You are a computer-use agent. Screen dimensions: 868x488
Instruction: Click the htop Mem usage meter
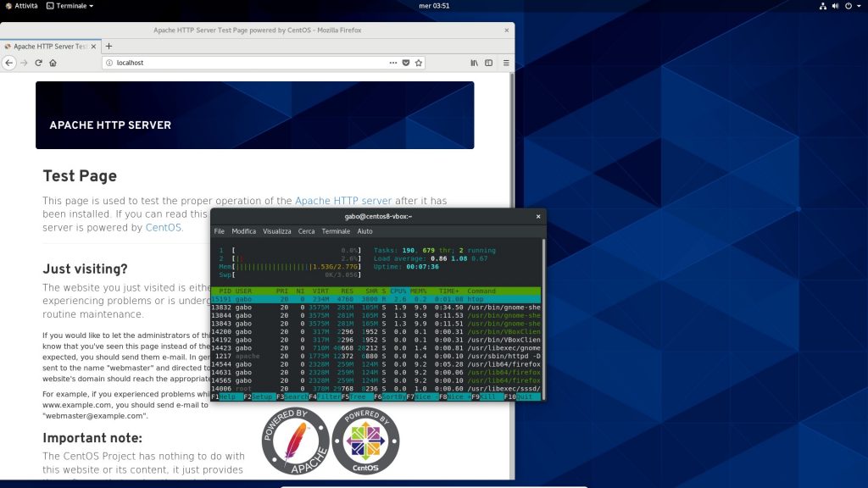click(290, 267)
